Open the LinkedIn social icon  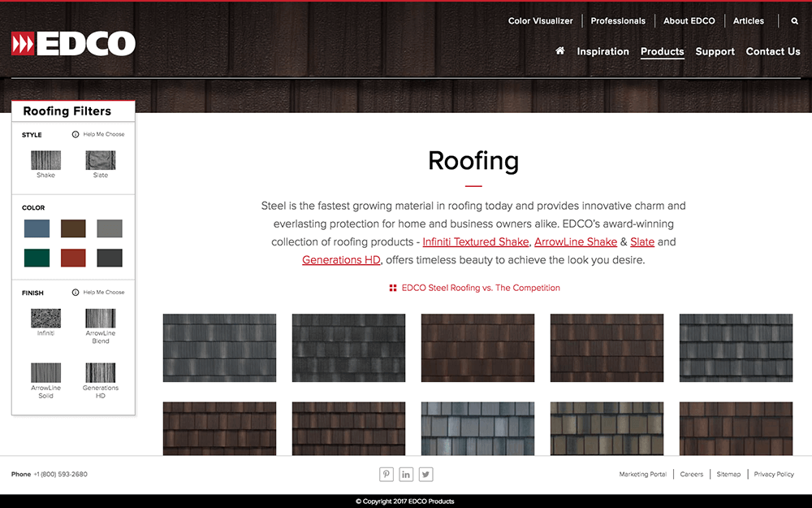point(406,475)
